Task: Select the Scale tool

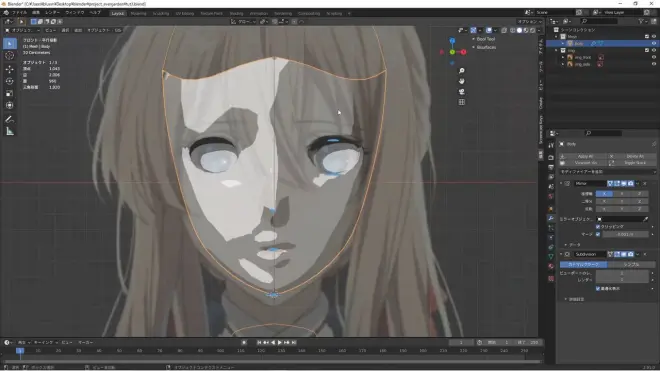Action: pyautogui.click(x=10, y=93)
